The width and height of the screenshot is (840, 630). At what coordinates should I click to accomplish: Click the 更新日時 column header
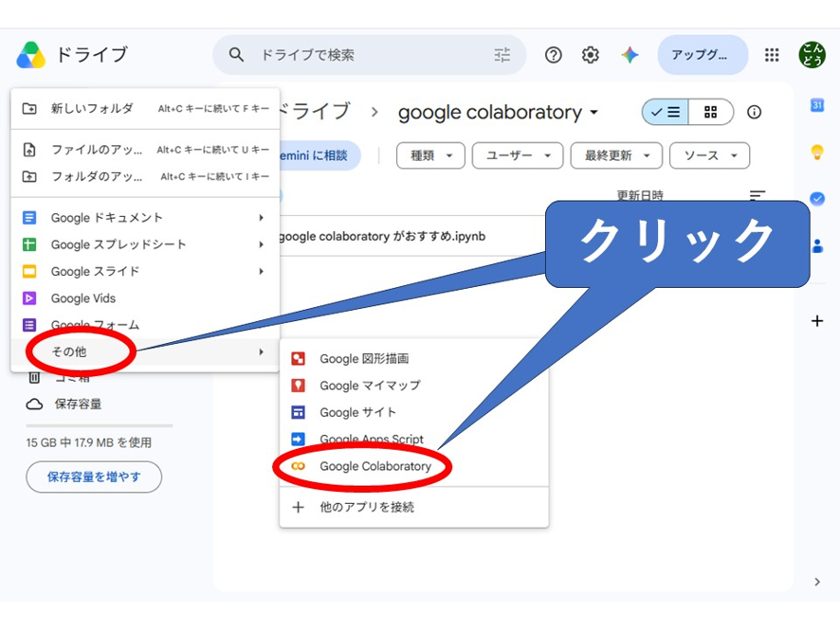click(640, 195)
